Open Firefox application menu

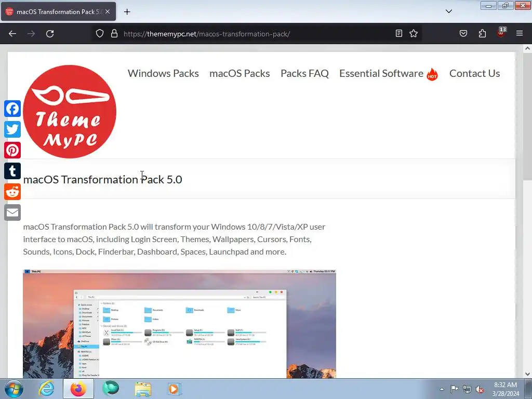(520, 33)
